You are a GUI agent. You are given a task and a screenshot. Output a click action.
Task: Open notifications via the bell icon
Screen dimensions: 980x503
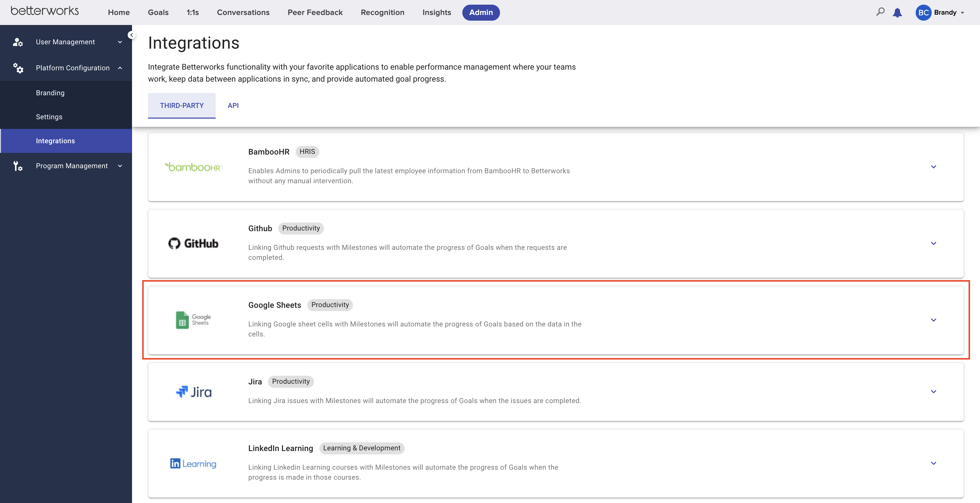898,13
